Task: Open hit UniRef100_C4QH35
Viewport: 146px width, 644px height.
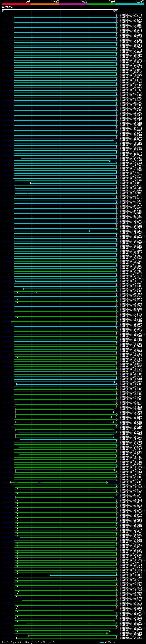Action: pyautogui.click(x=131, y=316)
